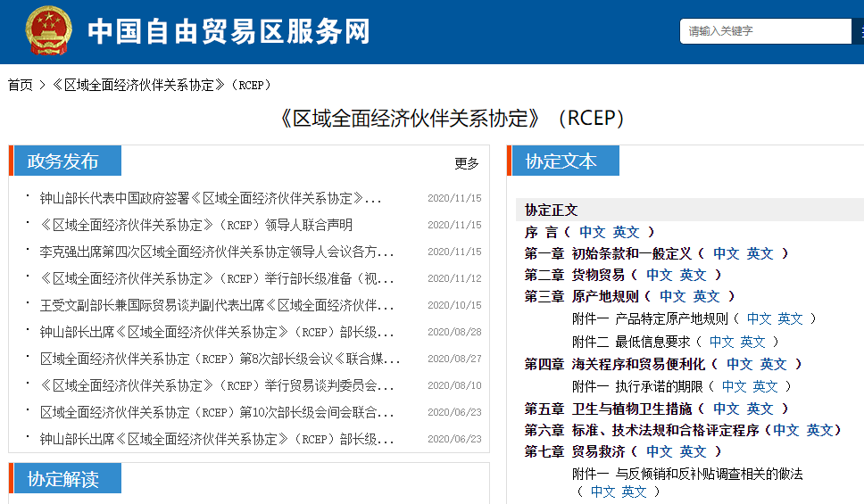864x504 pixels.
Task: Open 产品特定原产地规则 中文 link
Action: pyautogui.click(x=759, y=318)
